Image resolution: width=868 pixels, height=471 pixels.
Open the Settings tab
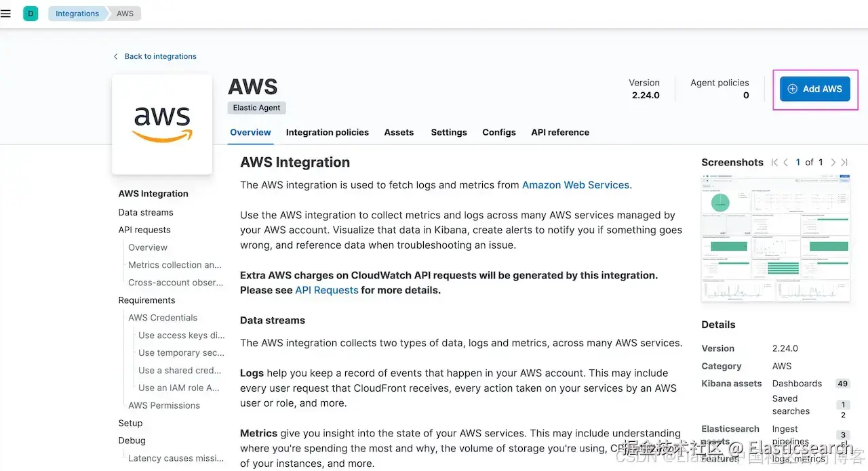click(449, 132)
